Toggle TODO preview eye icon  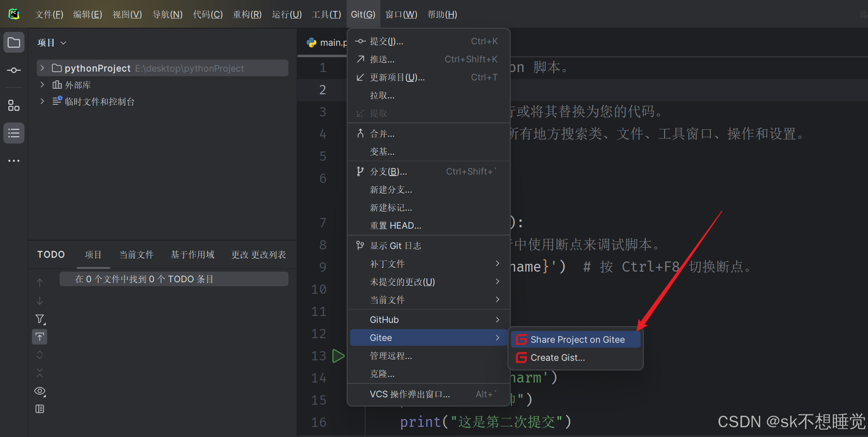(40, 391)
